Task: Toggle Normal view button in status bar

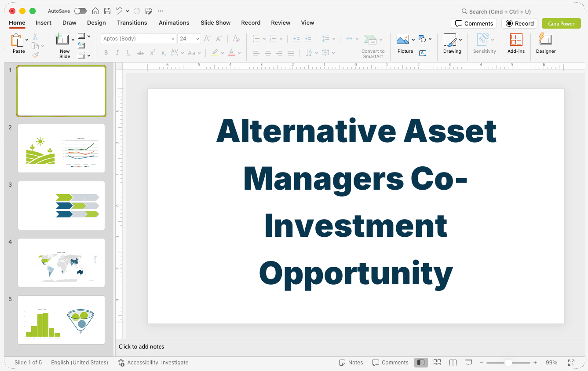Action: (421, 363)
